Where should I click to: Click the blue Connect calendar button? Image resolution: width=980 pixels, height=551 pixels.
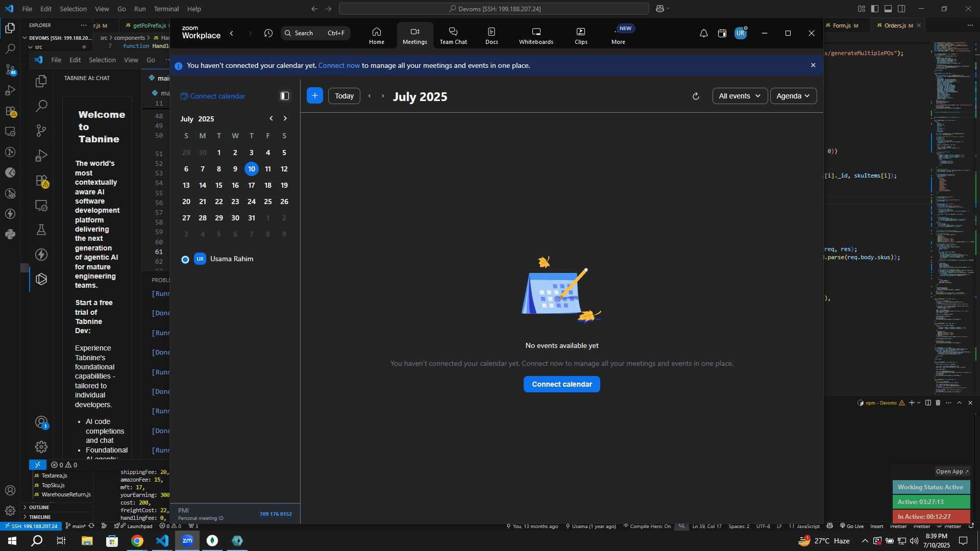click(x=561, y=384)
